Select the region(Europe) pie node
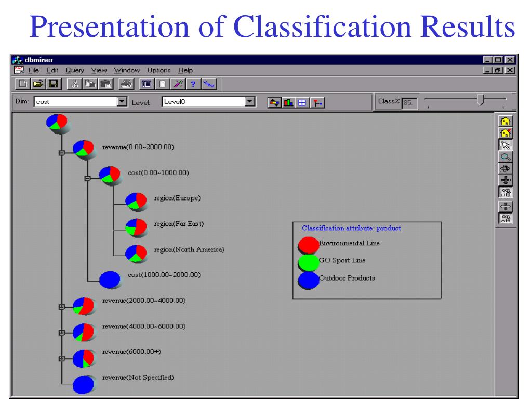Image resolution: width=532 pixels, height=399 pixels. 136,201
